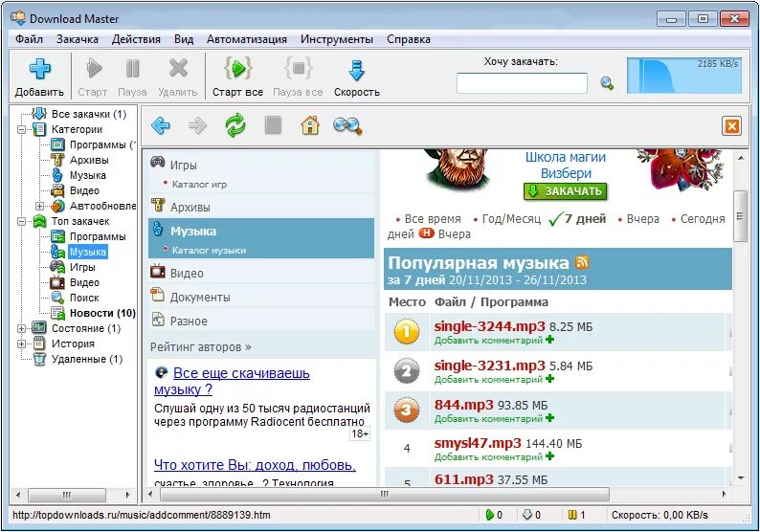Viewport: 760px width, 532px height.
Task: Expand the Состояние (1) node
Action: (22, 328)
